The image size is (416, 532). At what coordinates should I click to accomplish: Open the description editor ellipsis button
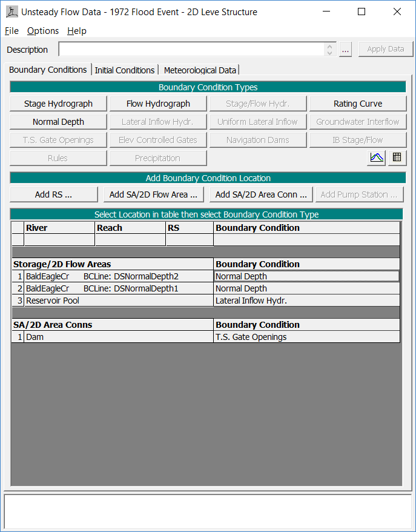[345, 50]
